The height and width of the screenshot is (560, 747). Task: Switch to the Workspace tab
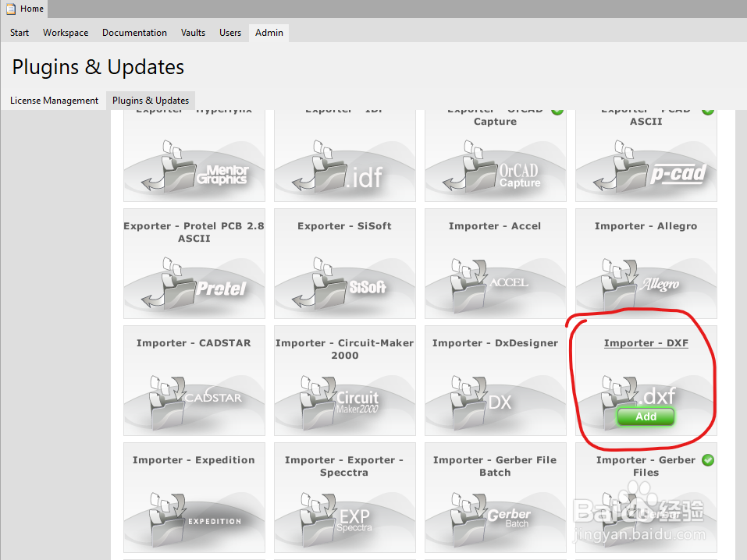point(66,33)
